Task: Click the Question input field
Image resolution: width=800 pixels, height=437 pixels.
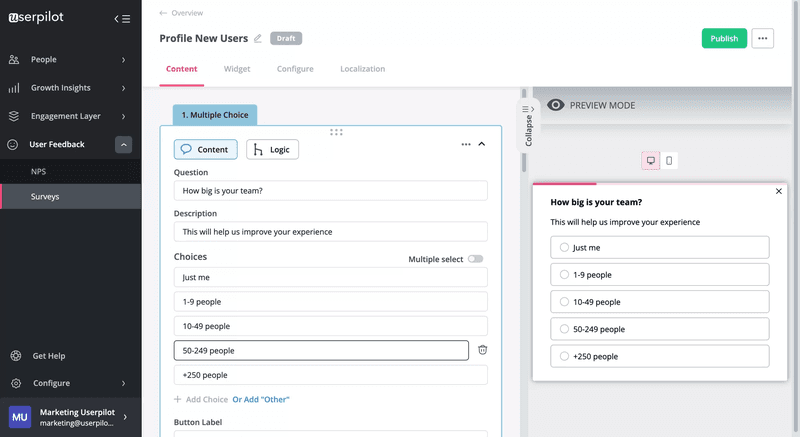Action: click(331, 191)
